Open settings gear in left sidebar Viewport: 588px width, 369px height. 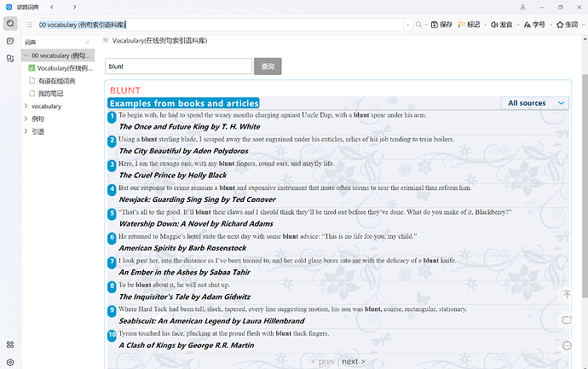(x=10, y=362)
